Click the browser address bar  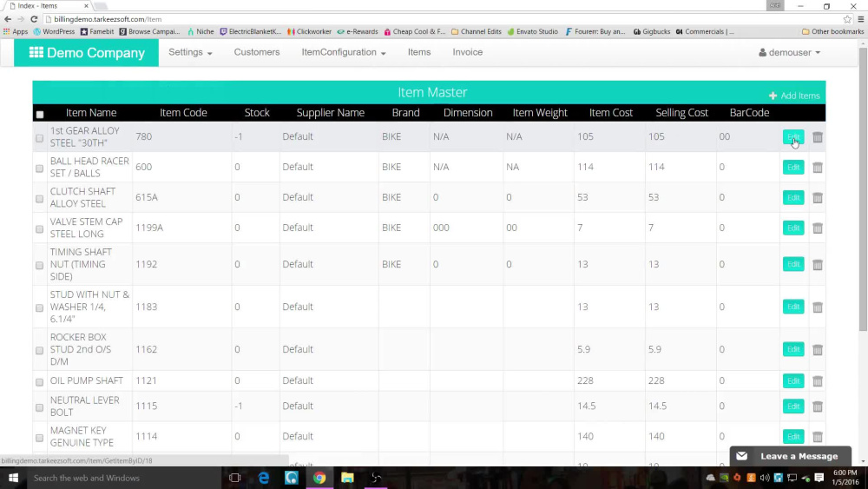click(x=443, y=19)
